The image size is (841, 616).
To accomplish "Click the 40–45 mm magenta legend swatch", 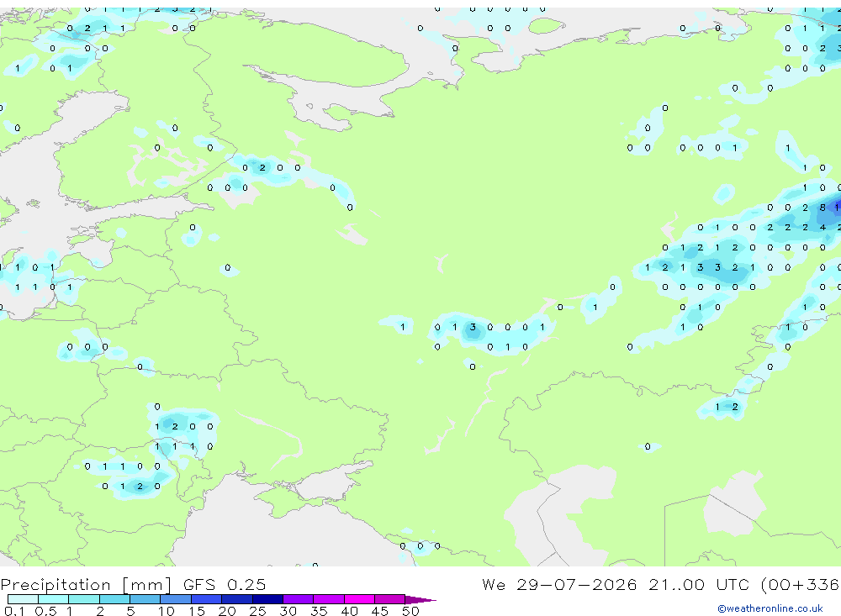I will [359, 599].
